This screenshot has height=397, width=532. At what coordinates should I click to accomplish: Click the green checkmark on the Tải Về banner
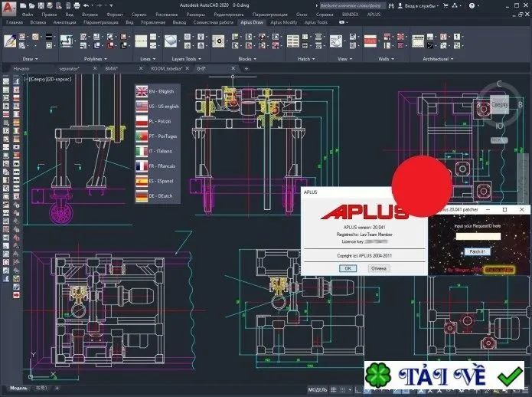pyautogui.click(x=510, y=376)
